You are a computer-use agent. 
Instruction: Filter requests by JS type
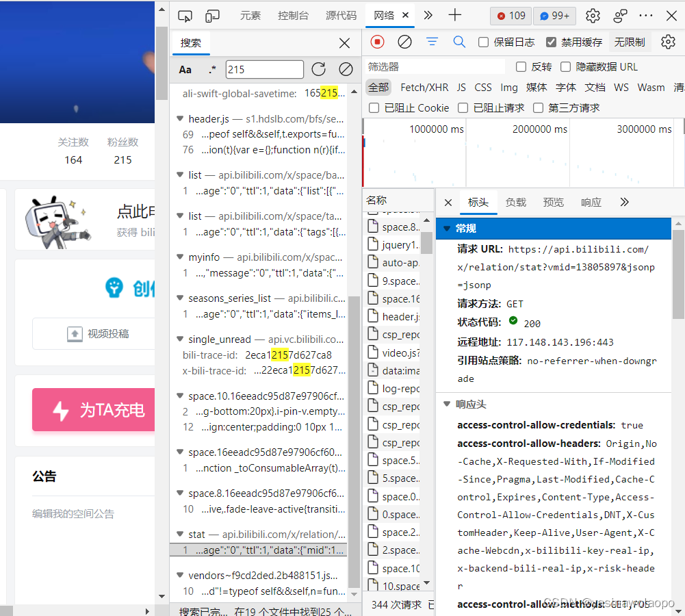pos(461,88)
